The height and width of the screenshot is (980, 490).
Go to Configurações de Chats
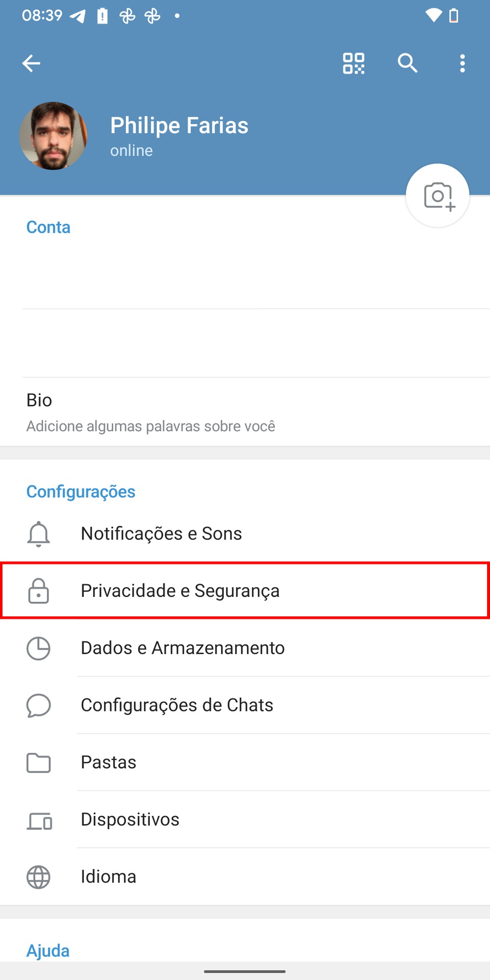(x=177, y=706)
